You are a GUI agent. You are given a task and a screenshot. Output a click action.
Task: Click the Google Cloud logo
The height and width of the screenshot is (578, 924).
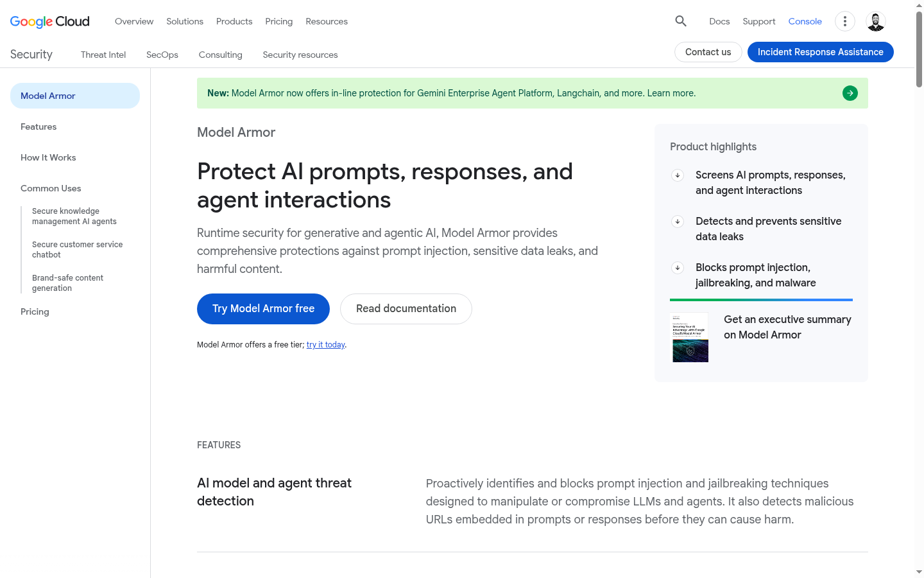click(50, 21)
